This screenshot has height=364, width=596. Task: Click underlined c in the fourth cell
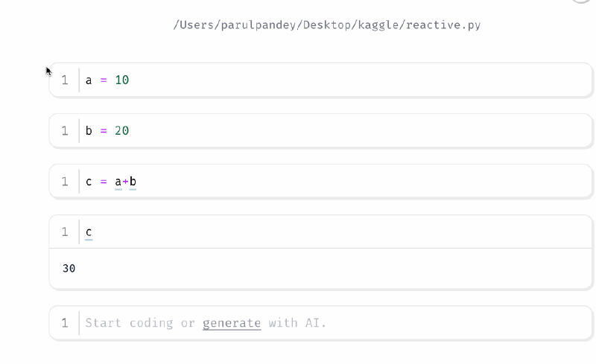point(89,232)
